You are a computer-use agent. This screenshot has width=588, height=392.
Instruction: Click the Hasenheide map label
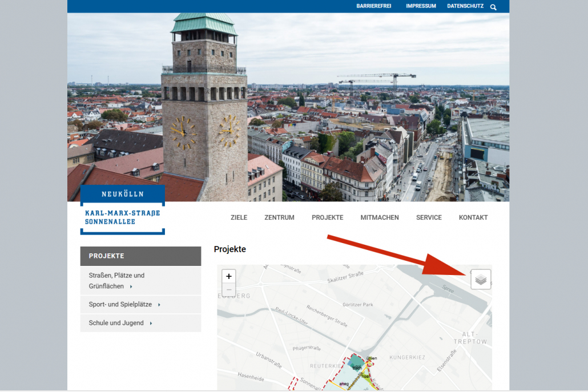tap(251, 377)
